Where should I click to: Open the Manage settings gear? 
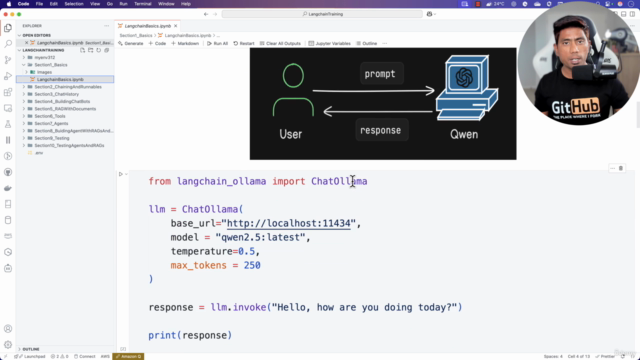coord(8,344)
